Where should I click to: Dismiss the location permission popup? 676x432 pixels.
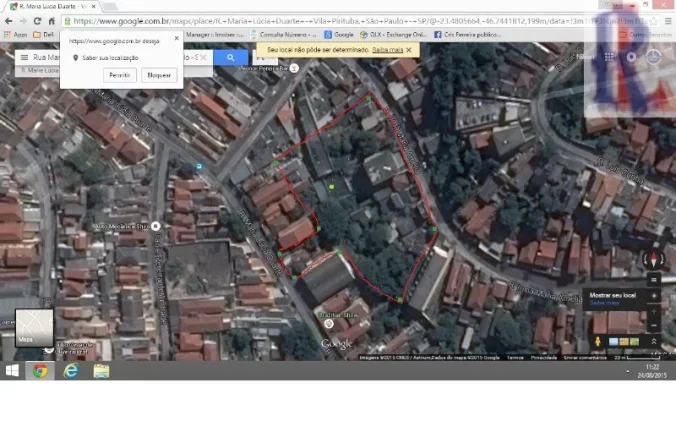point(176,38)
